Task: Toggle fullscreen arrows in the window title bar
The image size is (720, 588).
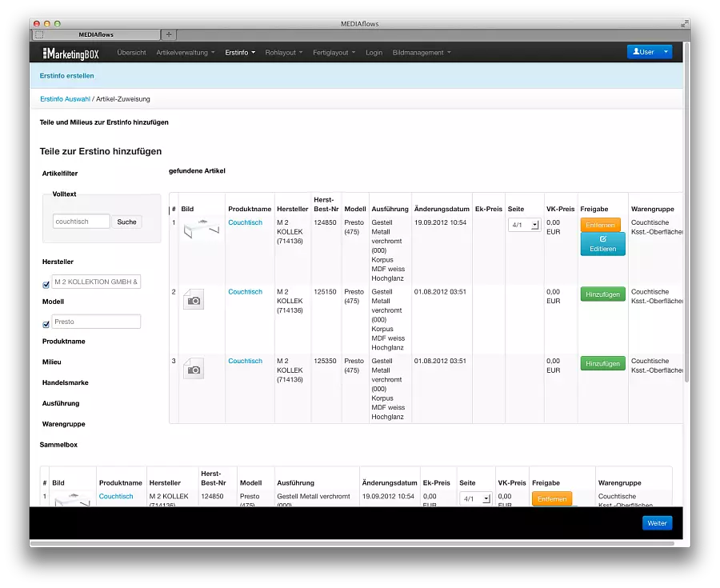Action: point(685,23)
